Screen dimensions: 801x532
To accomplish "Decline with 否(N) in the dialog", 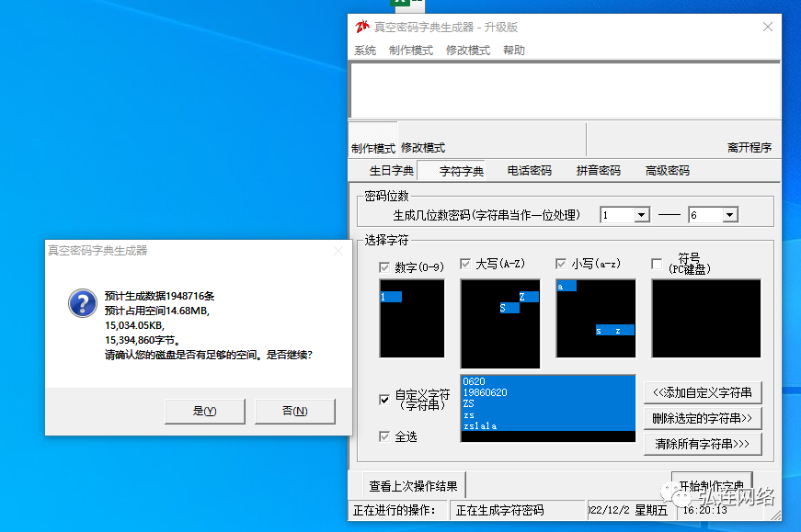I will pos(295,411).
